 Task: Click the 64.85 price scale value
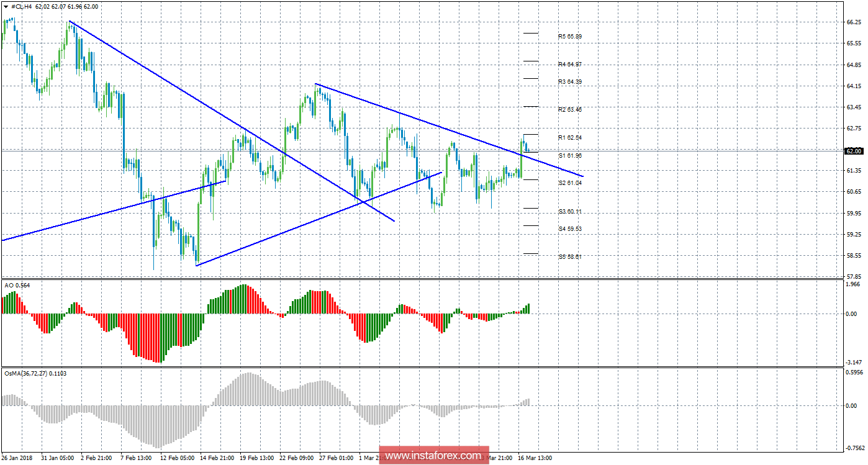coord(853,65)
